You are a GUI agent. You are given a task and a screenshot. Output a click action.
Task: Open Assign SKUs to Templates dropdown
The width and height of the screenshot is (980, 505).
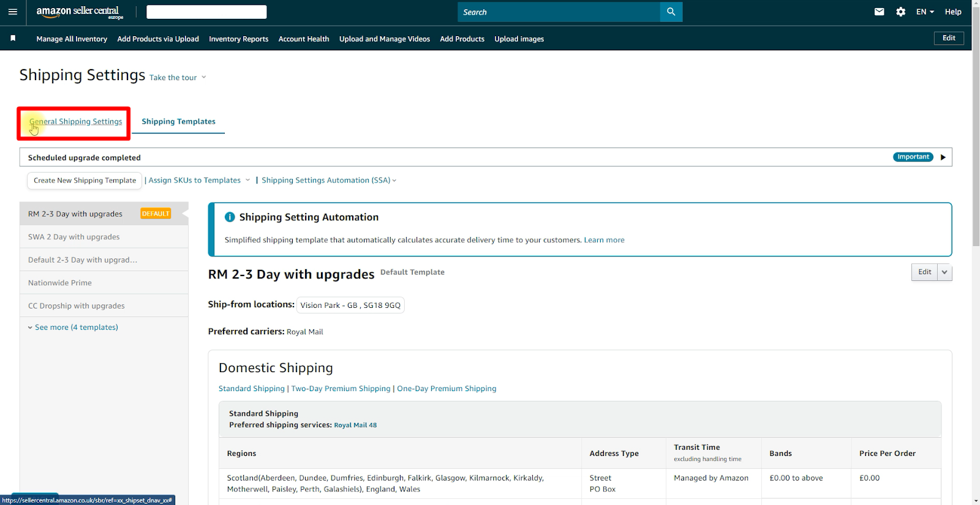[x=199, y=181]
